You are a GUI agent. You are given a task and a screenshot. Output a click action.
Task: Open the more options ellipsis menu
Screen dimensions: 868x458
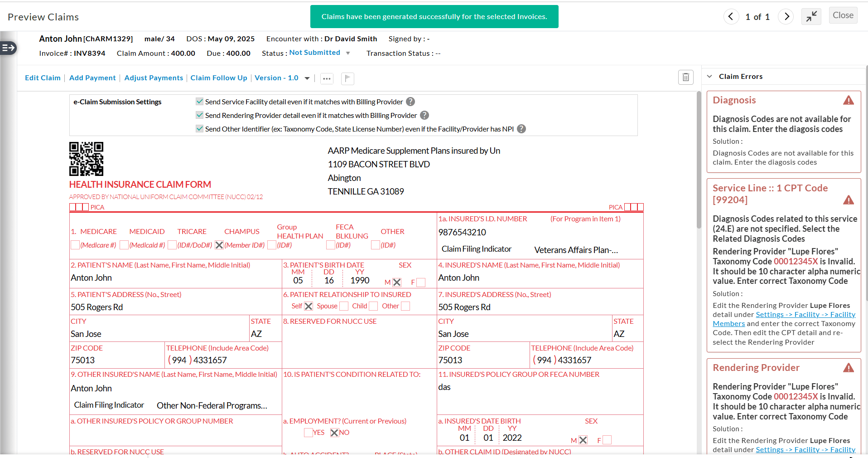coord(327,78)
